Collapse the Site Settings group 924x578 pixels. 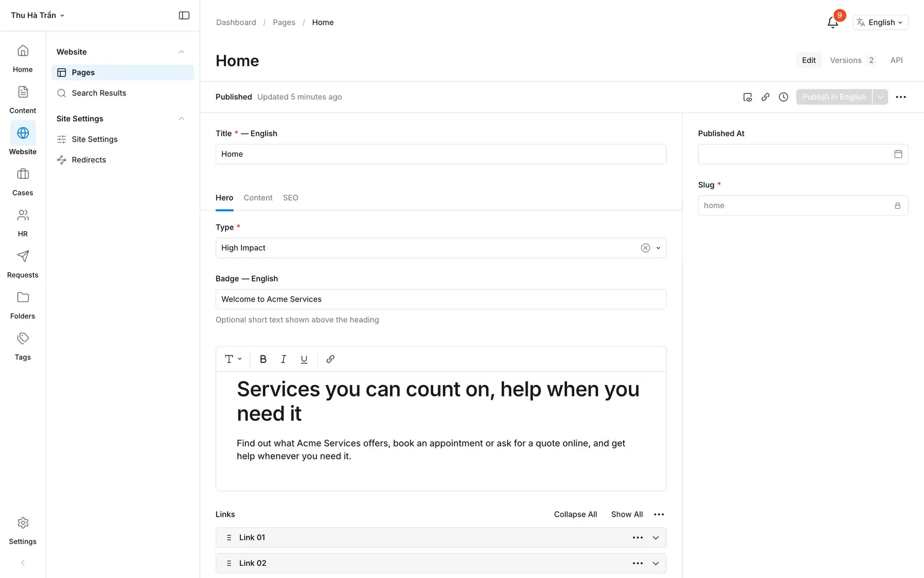[181, 118]
